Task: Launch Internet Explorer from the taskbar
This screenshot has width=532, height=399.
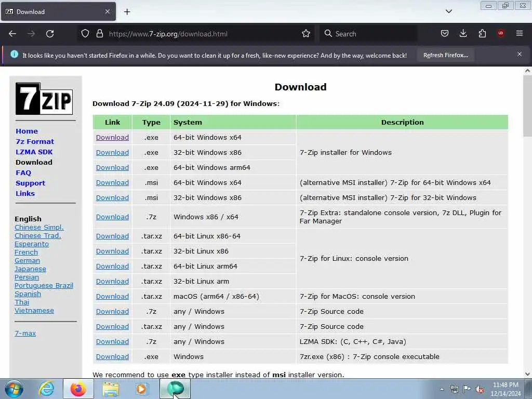Action: point(46,389)
